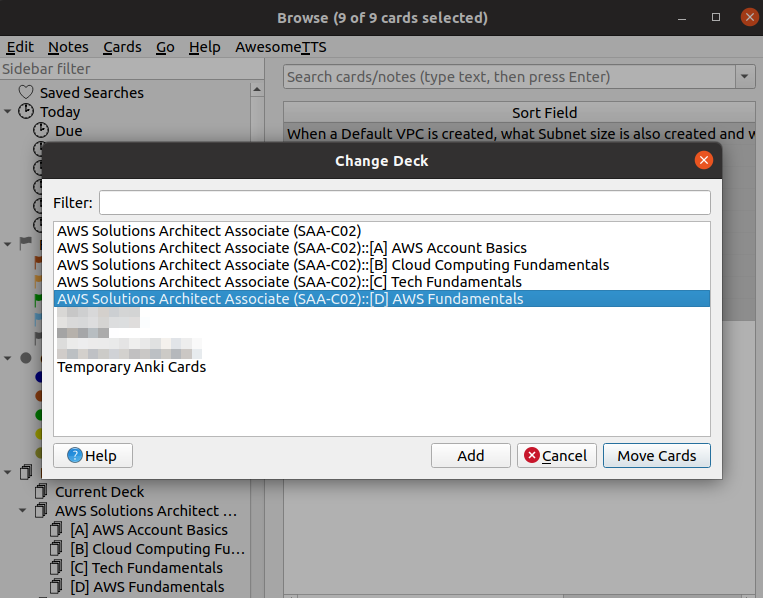Click the Sort Field column header
The height and width of the screenshot is (598, 763).
tap(519, 112)
